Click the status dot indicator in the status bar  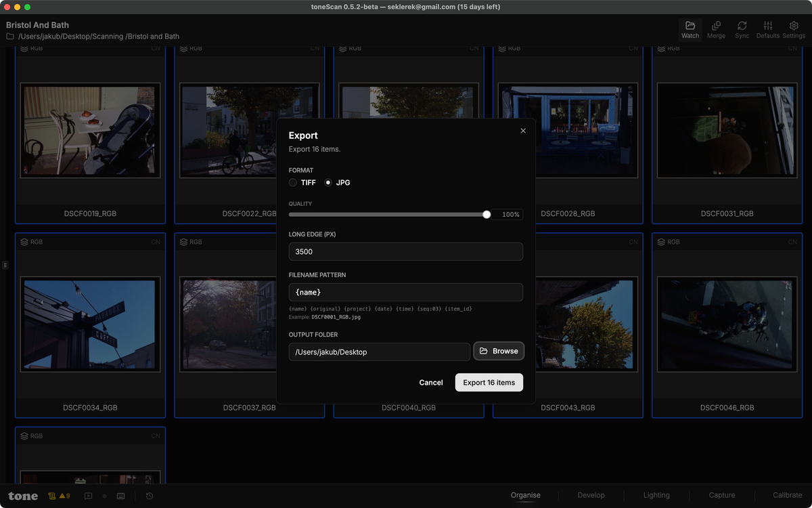(104, 496)
